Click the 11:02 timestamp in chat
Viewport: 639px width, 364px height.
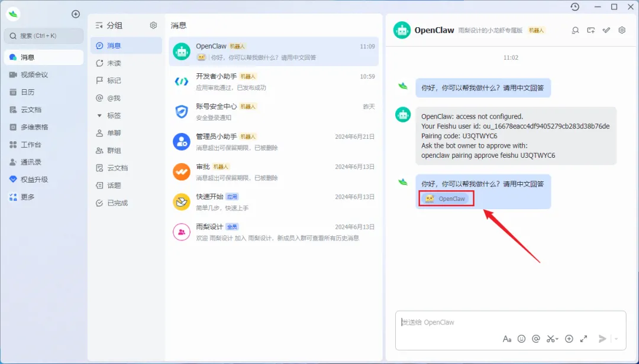pos(511,58)
